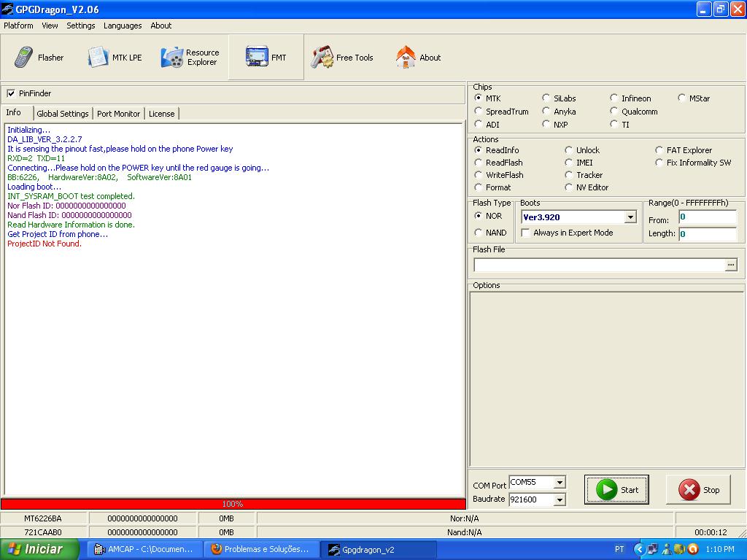Choose the NV Editor action
Image resolution: width=747 pixels, height=560 pixels.
point(568,187)
